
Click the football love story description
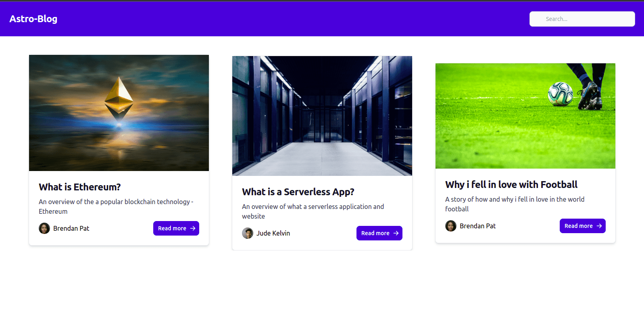pos(515,204)
